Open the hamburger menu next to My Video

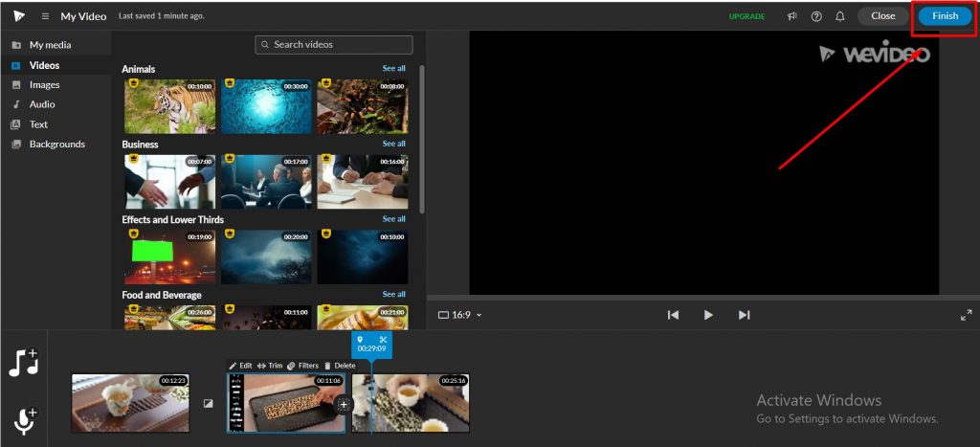[x=45, y=16]
